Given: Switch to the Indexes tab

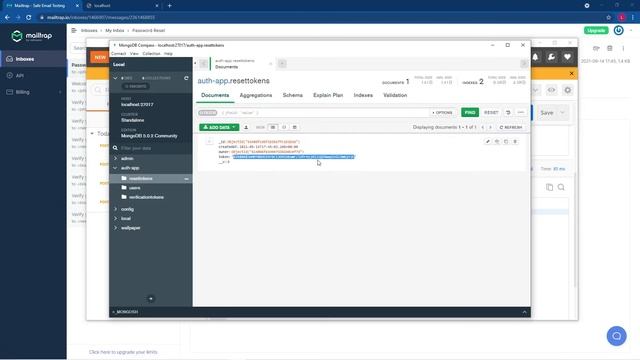Looking at the screenshot, I should (363, 95).
